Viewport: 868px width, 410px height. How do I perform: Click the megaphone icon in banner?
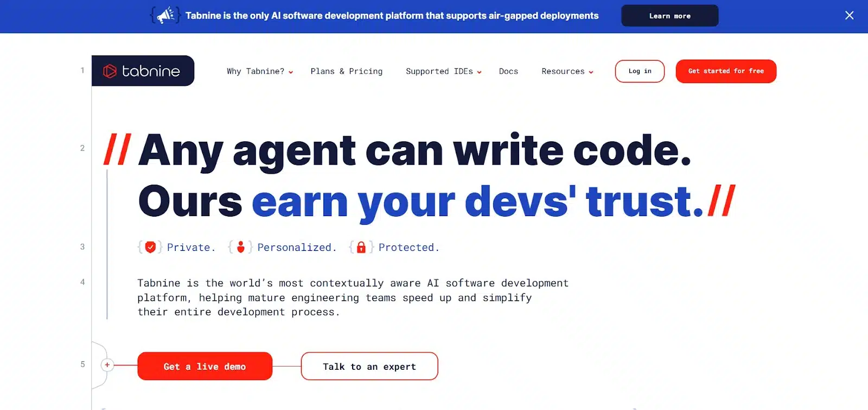click(165, 15)
